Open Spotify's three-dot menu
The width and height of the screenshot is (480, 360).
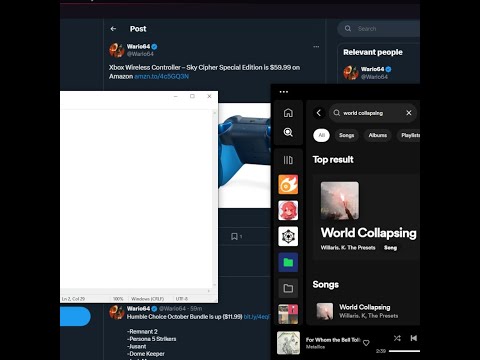284,92
